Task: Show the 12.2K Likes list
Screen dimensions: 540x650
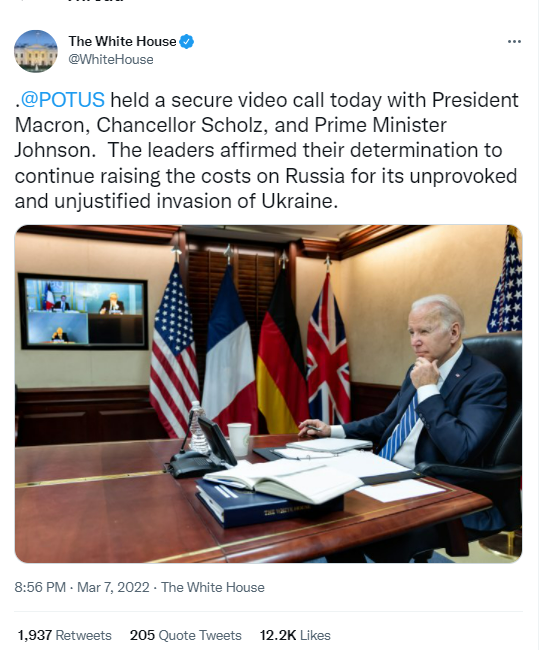Action: click(295, 635)
